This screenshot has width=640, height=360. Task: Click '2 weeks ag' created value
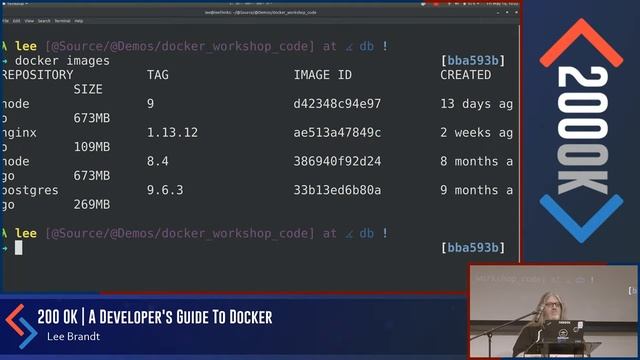click(476, 133)
